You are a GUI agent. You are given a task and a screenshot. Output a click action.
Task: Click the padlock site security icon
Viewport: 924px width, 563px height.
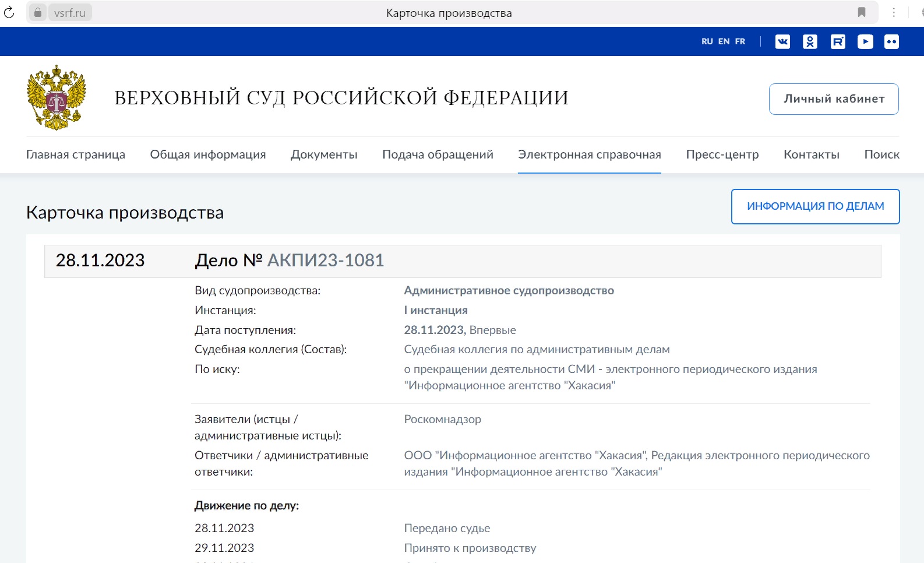(x=38, y=12)
